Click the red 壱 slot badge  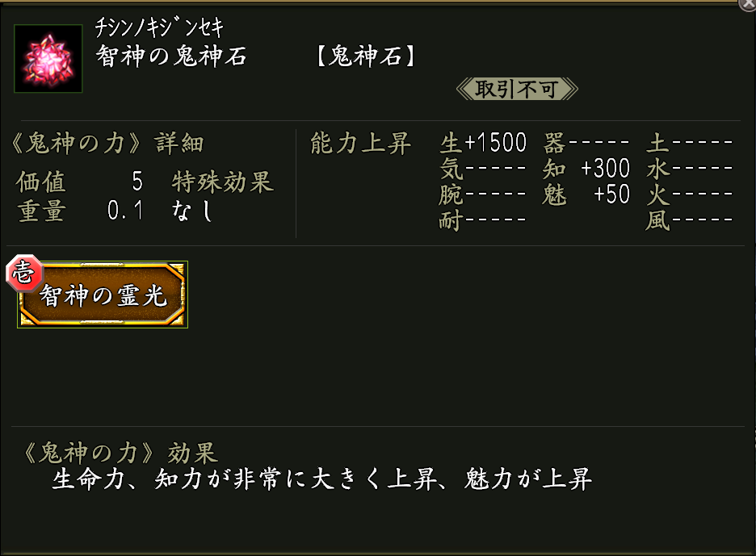point(21,274)
